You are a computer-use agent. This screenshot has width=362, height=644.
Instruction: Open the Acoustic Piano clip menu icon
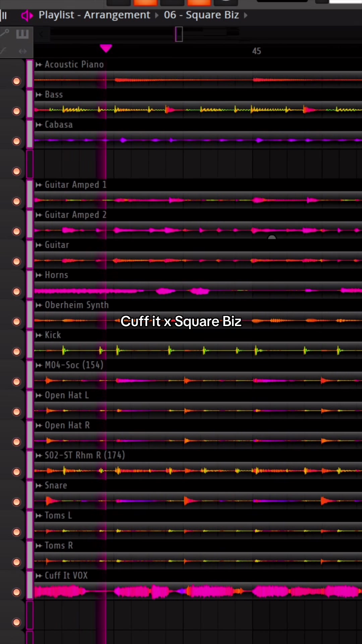point(39,65)
